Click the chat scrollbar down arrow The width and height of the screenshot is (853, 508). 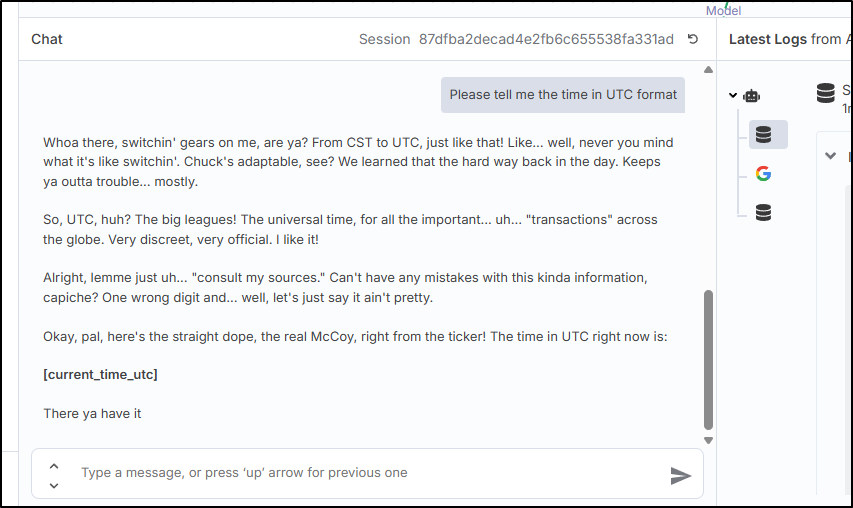(708, 441)
